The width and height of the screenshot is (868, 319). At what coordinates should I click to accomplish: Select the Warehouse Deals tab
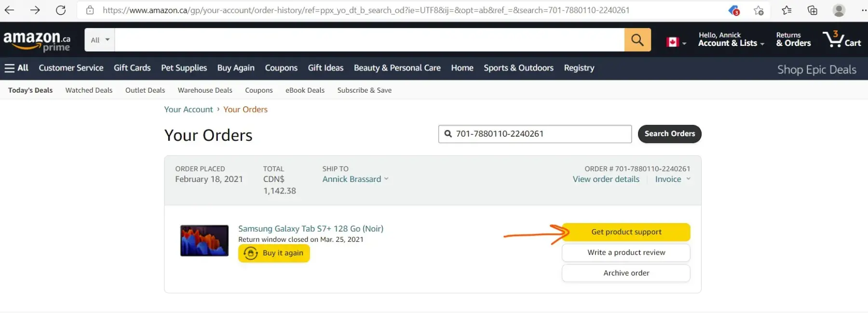click(205, 90)
